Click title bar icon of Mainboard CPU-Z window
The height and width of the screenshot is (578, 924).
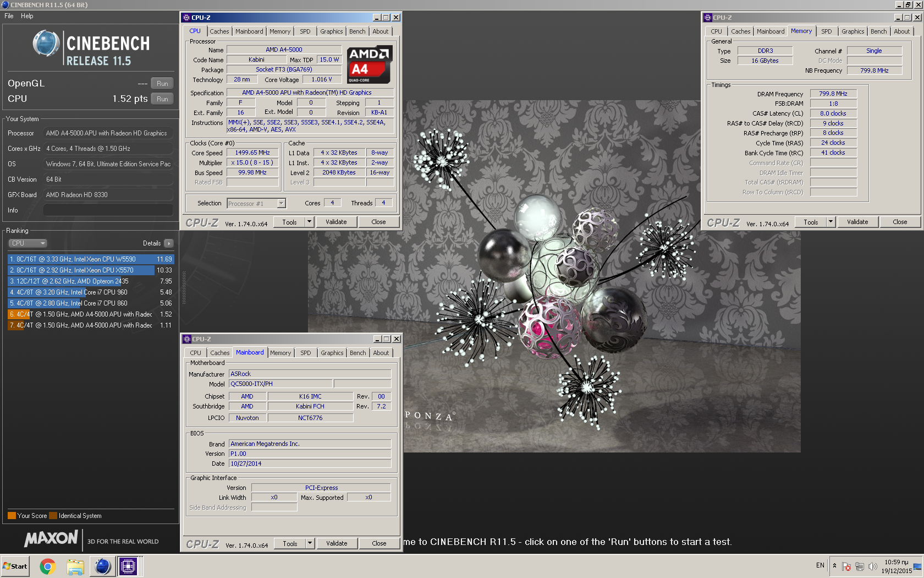[x=187, y=339]
